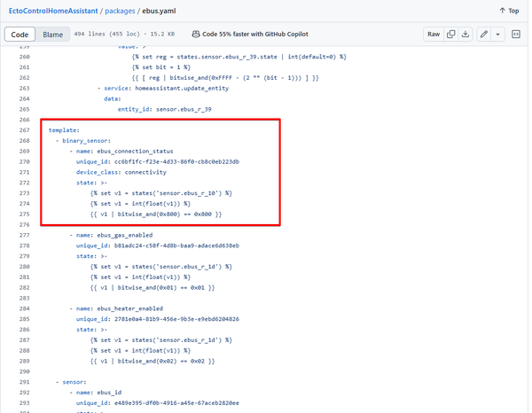Download the raw ebus.yaml file

[x=465, y=35]
